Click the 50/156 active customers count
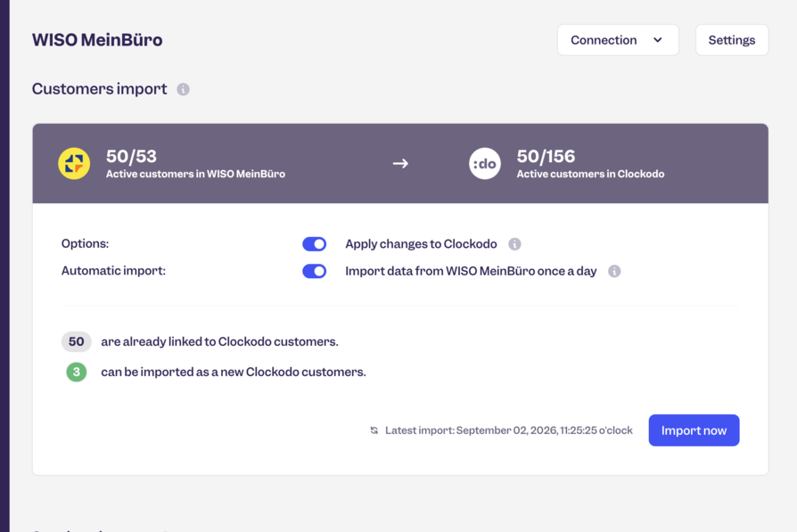The height and width of the screenshot is (532, 797). (x=546, y=156)
